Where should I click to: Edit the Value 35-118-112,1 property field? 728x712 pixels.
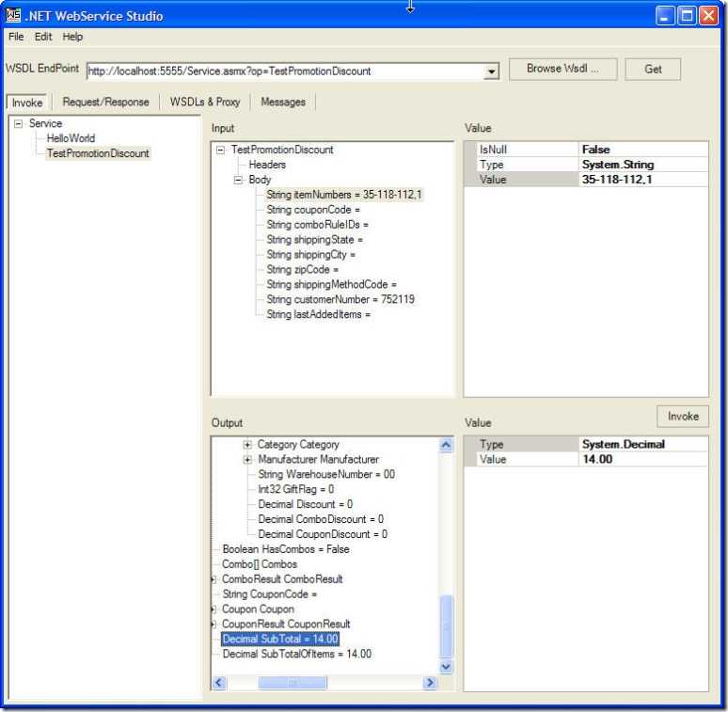[x=643, y=179]
